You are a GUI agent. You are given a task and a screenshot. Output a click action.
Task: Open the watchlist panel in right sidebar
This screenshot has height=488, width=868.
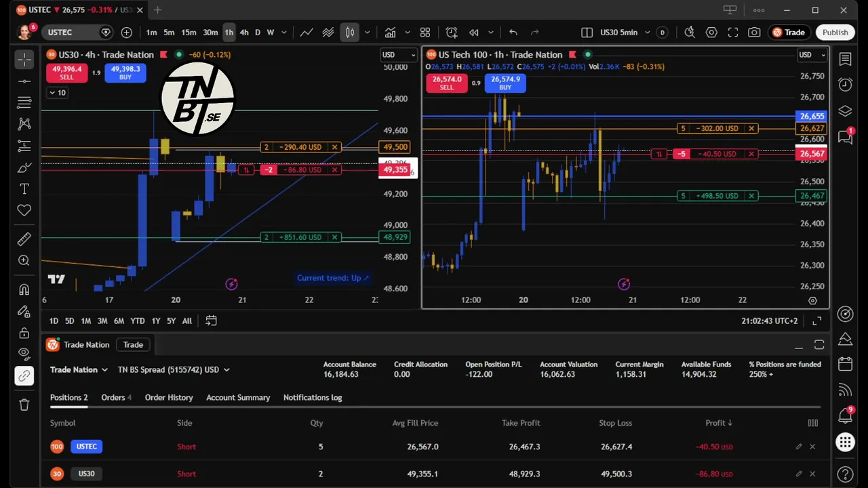(845, 60)
